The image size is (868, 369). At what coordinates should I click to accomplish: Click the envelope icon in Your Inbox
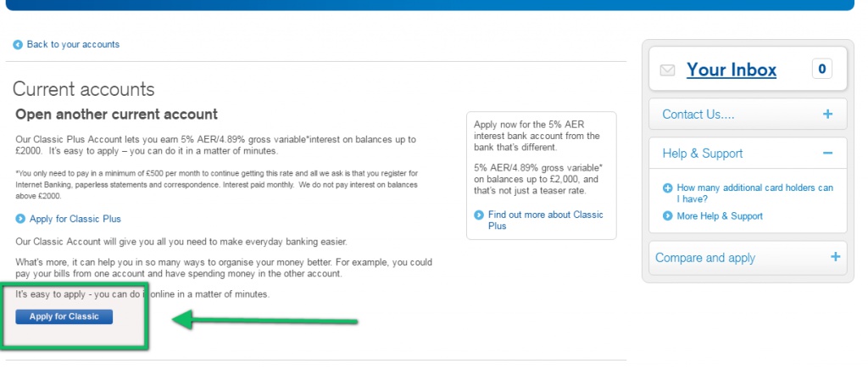pyautogui.click(x=667, y=70)
